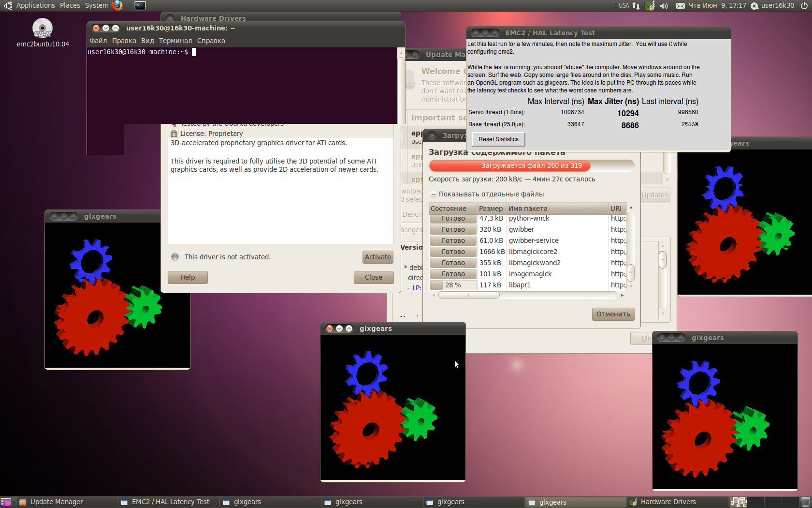
Task: Click 'License: Proprietary' text in Hardware Drivers
Action: click(x=212, y=134)
